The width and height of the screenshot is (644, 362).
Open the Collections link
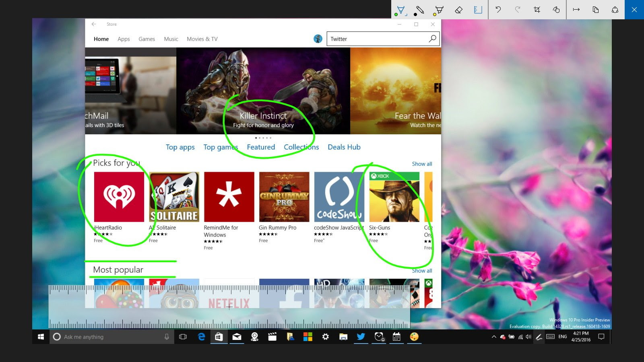(x=301, y=147)
